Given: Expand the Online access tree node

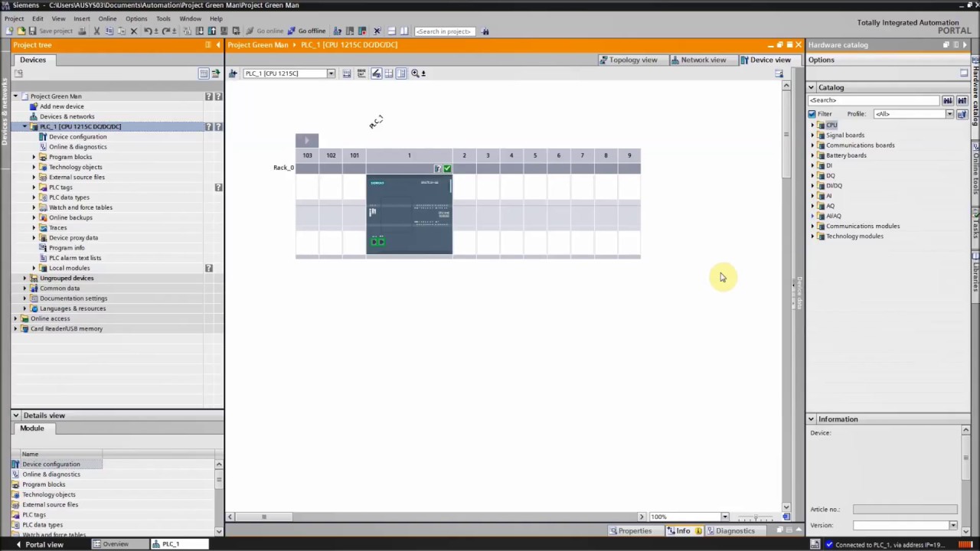Looking at the screenshot, I should [x=15, y=318].
